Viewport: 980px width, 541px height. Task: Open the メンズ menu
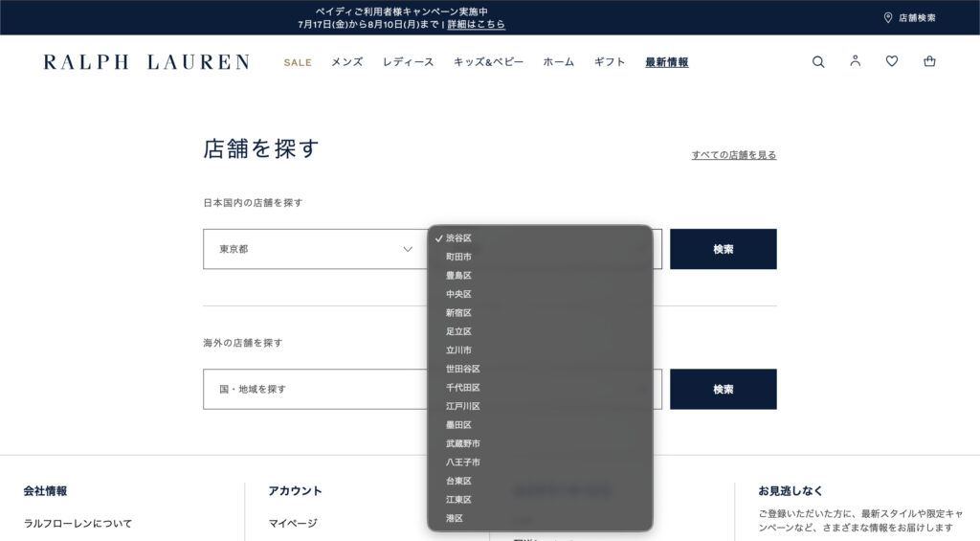click(346, 62)
